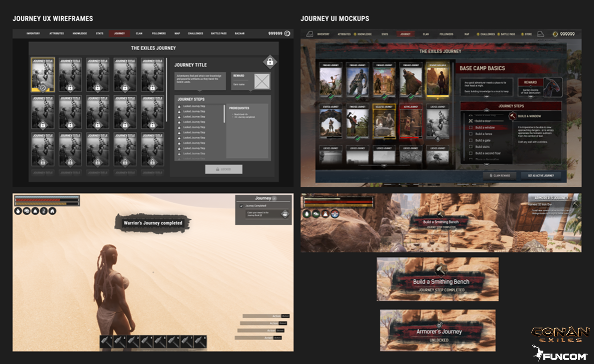Switch to Followers tab in mockup

click(446, 34)
